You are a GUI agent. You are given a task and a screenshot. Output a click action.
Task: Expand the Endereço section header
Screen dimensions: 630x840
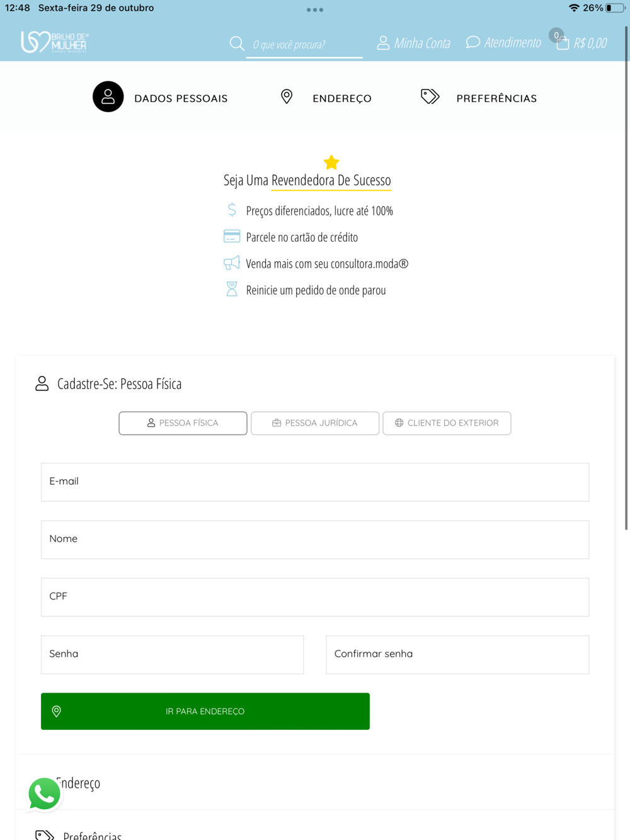click(315, 783)
